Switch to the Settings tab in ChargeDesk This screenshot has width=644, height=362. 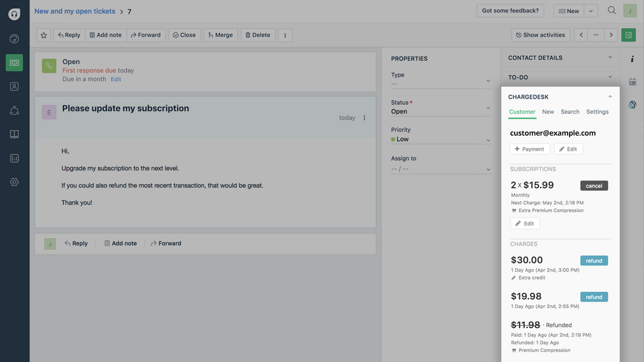(597, 112)
